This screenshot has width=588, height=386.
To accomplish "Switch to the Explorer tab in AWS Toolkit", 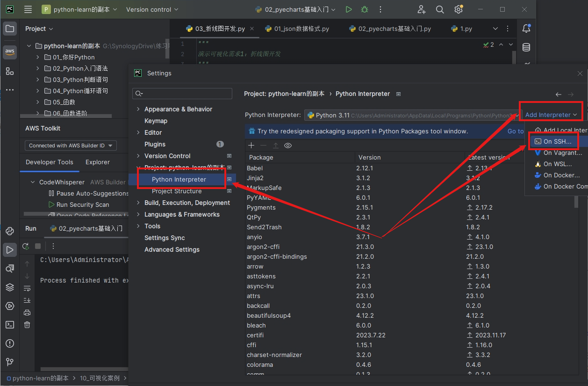I will [97, 162].
